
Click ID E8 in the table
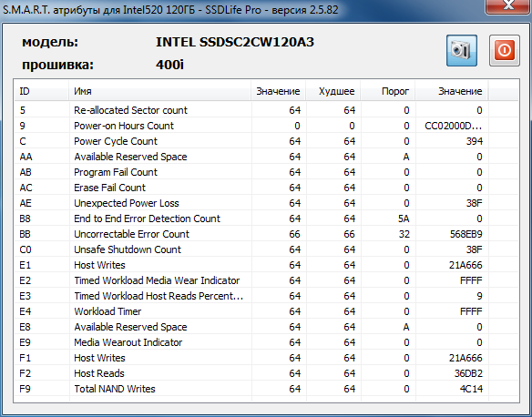click(26, 327)
